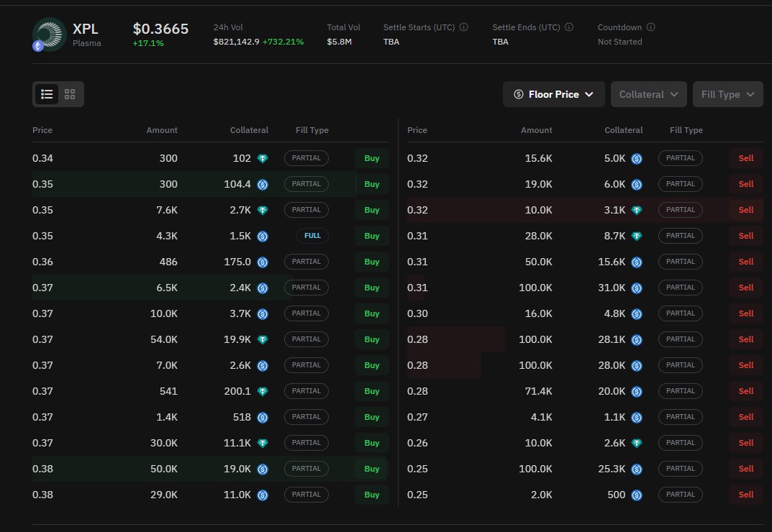Sell into the 0.28 order of 71.4K

click(x=746, y=391)
